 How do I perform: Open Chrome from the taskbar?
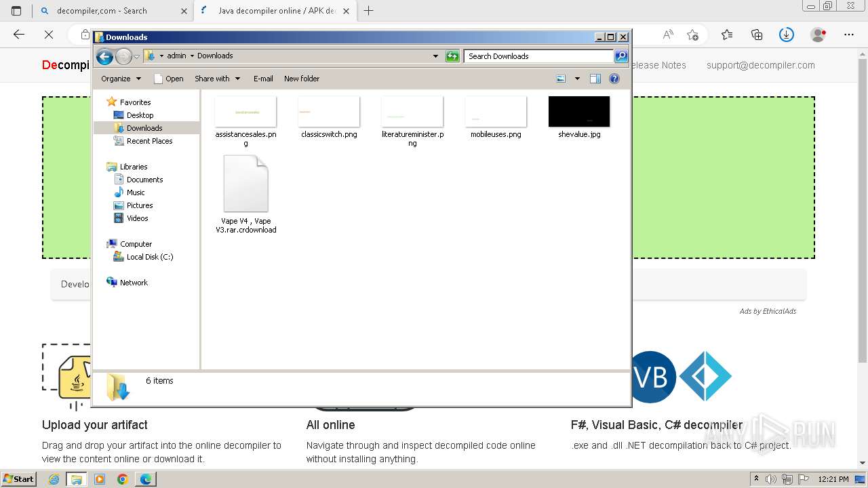point(122,479)
